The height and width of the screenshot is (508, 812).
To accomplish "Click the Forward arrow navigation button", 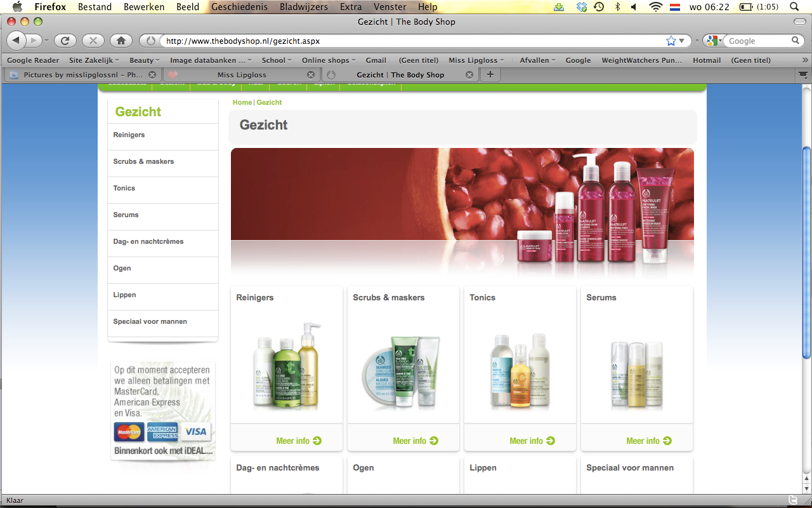I will coord(34,41).
